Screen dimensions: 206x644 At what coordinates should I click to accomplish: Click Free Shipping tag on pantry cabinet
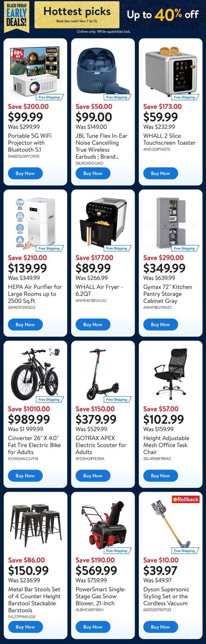click(185, 248)
